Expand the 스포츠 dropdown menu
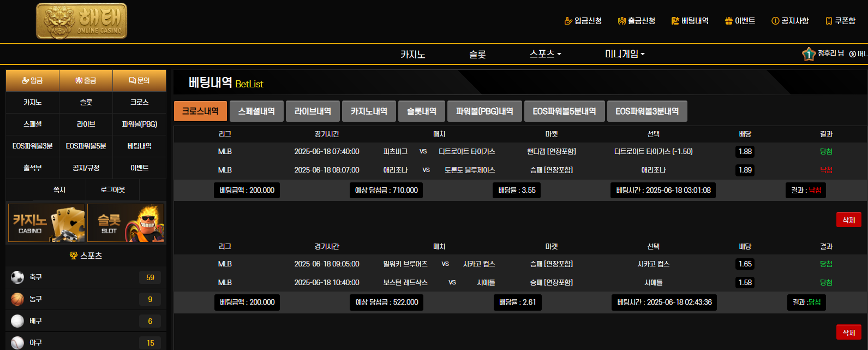This screenshot has width=868, height=350. click(545, 54)
